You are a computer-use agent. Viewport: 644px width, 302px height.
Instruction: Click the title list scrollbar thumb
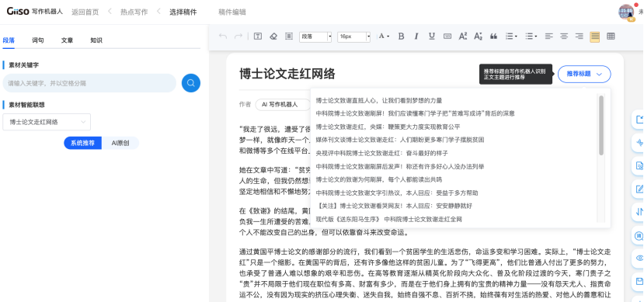point(601,125)
